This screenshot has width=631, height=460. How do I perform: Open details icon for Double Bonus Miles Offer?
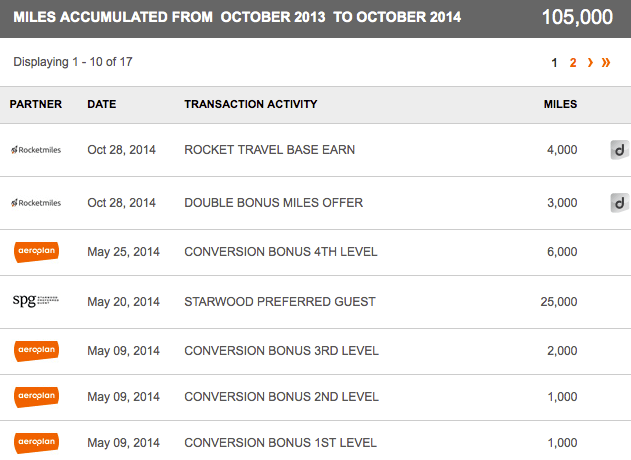point(620,203)
